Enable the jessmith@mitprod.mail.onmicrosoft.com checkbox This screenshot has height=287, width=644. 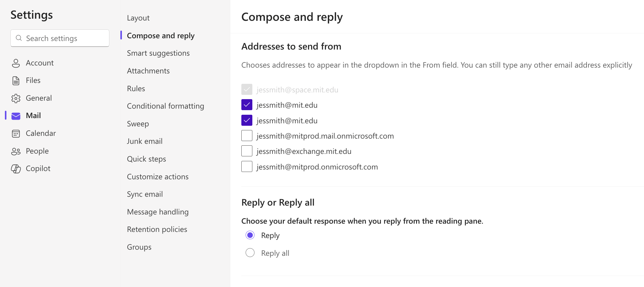click(247, 136)
